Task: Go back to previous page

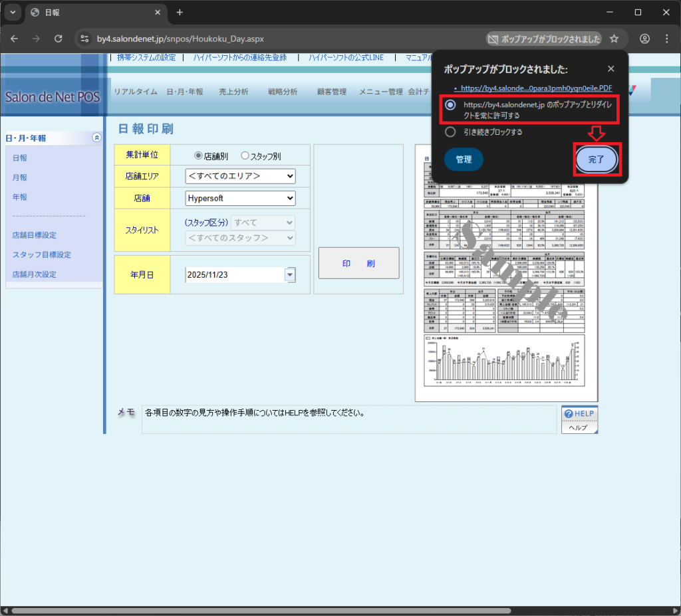Action: coord(15,39)
